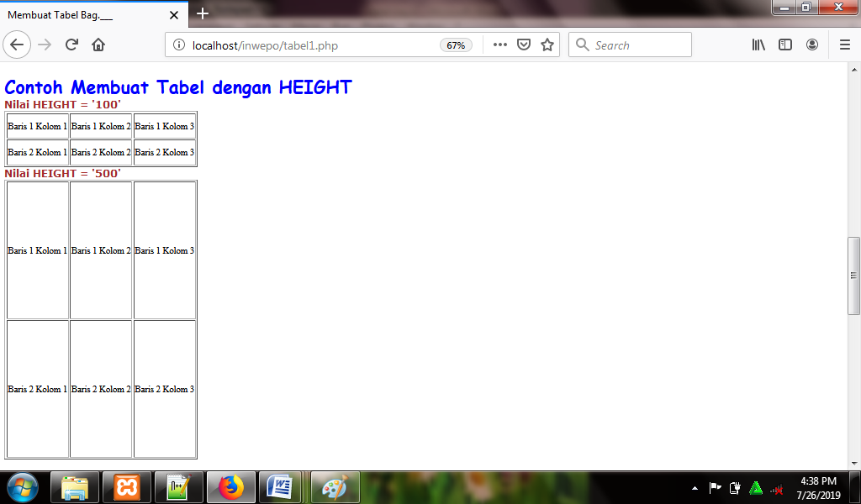The width and height of the screenshot is (861, 504).
Task: Click the Firefox Account profile icon
Action: click(x=811, y=45)
